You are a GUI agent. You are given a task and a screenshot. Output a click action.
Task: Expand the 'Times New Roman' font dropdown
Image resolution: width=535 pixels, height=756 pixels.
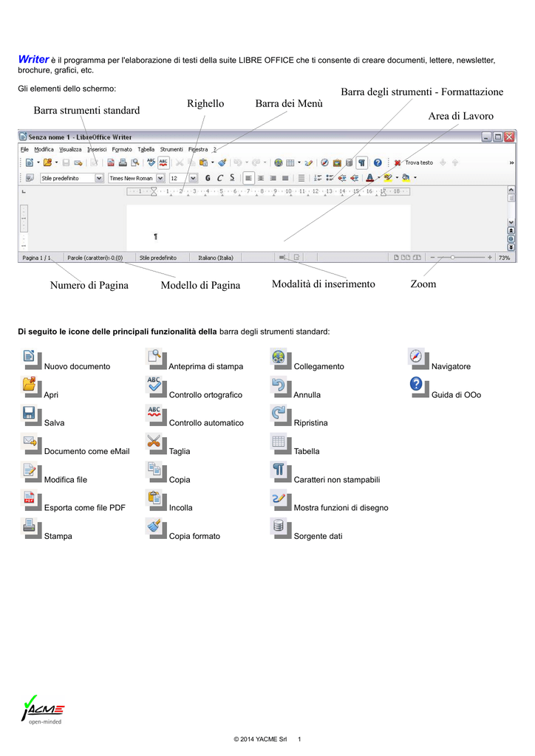pyautogui.click(x=160, y=178)
